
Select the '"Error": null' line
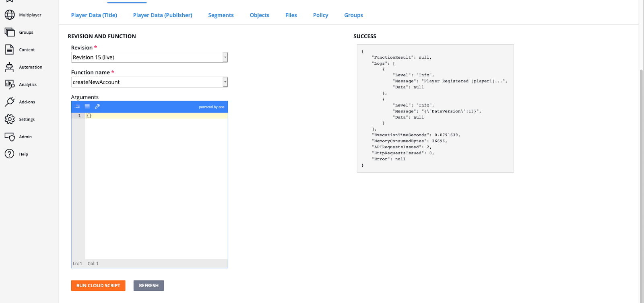pyautogui.click(x=389, y=159)
